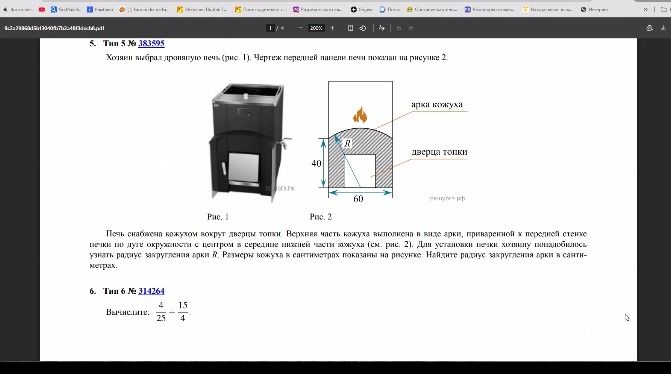
Task: Open the bookmark with black globe icon
Action: click(594, 9)
